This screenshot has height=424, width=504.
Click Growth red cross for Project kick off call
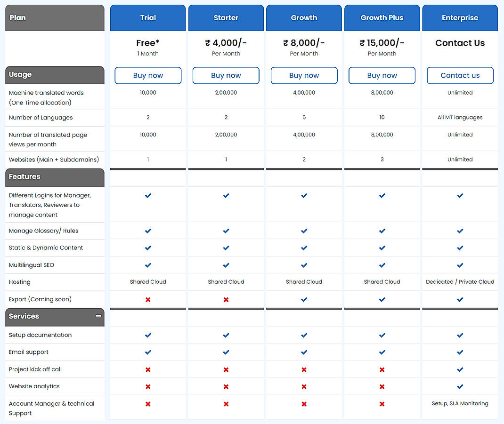(x=304, y=370)
